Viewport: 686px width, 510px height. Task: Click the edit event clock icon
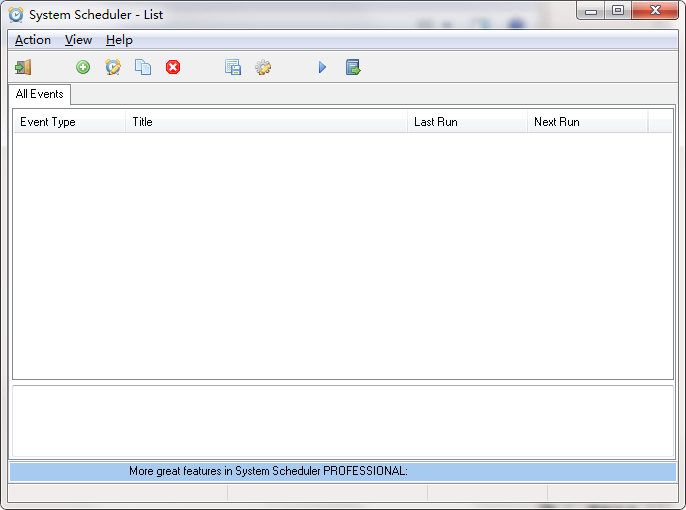(113, 67)
